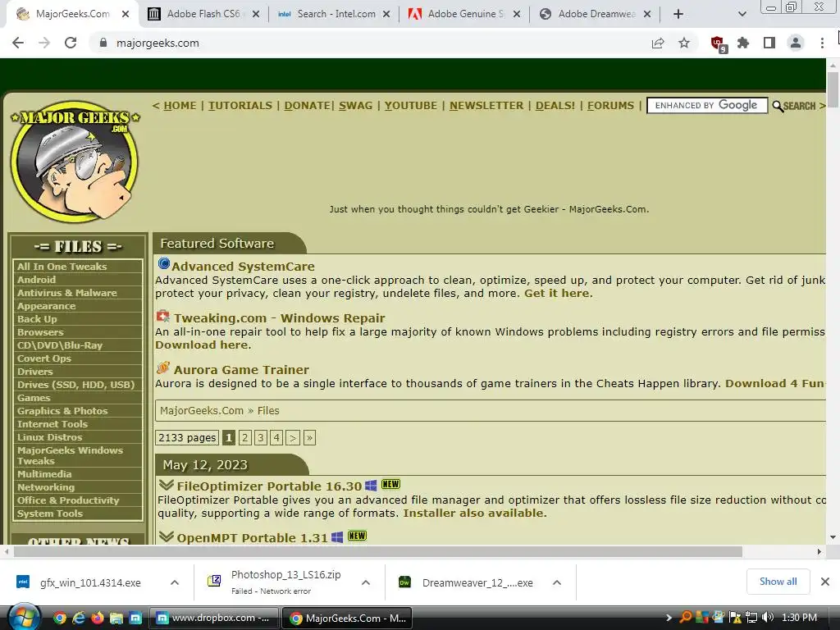840x630 pixels.
Task: Click the next page '>' button
Action: pyautogui.click(x=293, y=438)
